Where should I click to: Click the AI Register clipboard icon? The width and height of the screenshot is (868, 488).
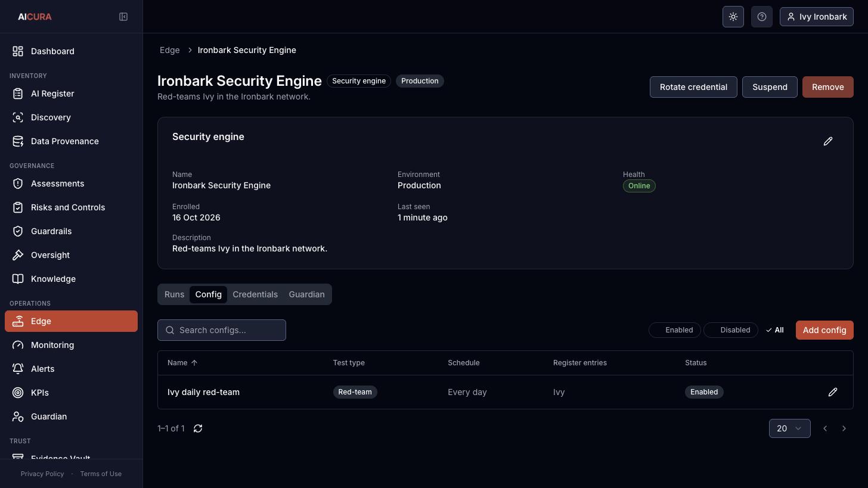click(x=18, y=94)
